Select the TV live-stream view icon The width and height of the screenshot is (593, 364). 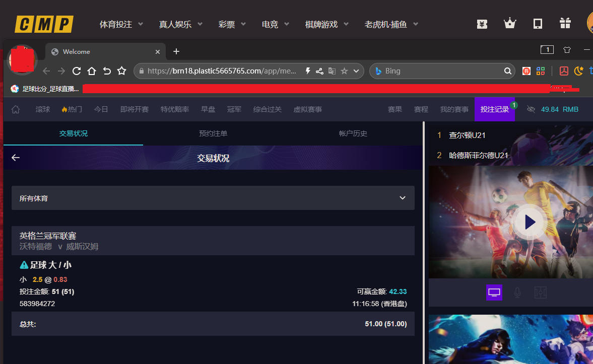click(494, 293)
